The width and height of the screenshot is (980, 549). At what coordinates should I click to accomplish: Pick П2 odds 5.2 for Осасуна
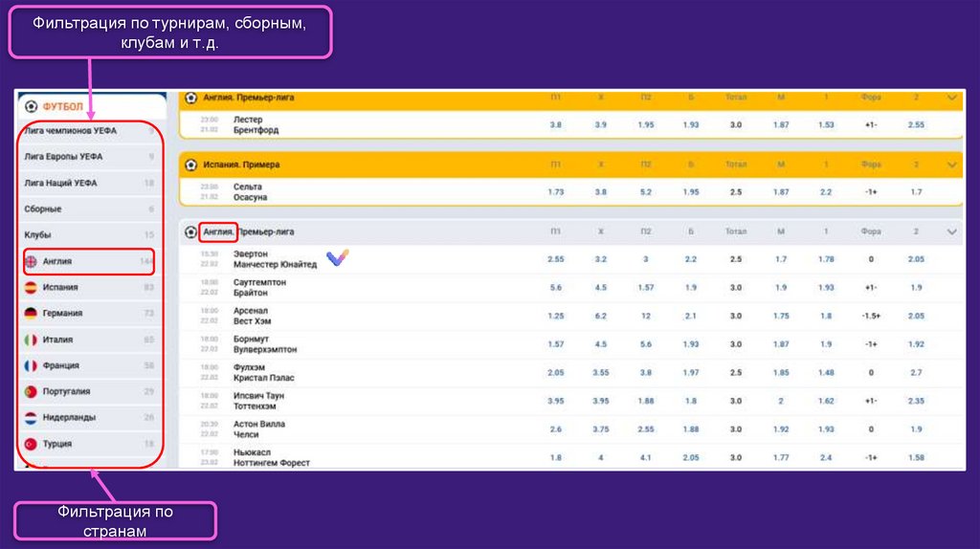tap(646, 191)
